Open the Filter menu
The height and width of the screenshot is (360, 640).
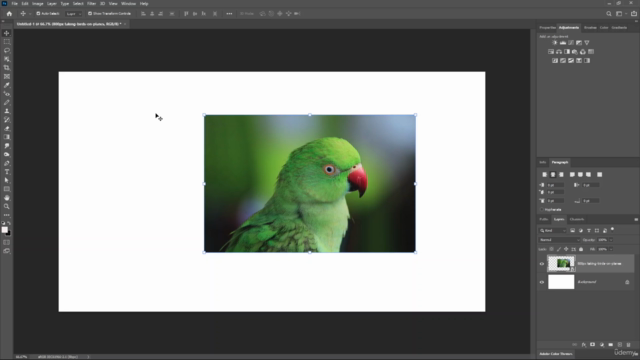click(x=91, y=4)
